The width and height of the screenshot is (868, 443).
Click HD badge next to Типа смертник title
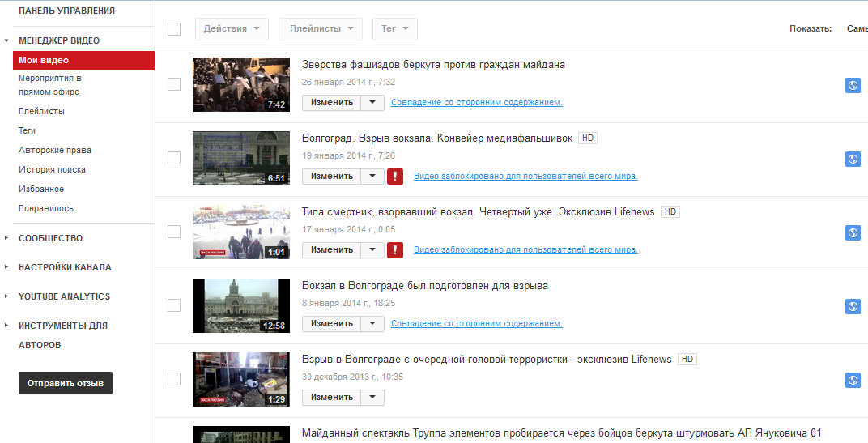[670, 211]
